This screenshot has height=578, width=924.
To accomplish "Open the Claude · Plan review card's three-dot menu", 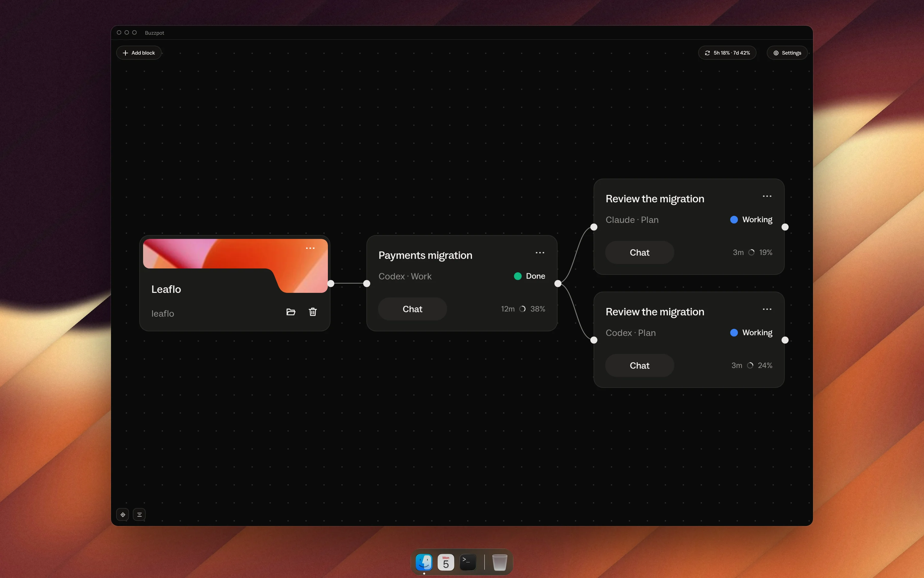I will coord(767,196).
